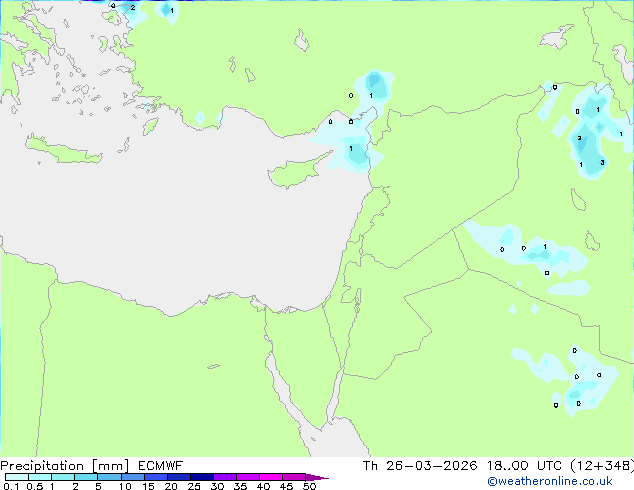The height and width of the screenshot is (490, 634).
Task: Click the island of Crete on the map
Action: click(x=63, y=150)
